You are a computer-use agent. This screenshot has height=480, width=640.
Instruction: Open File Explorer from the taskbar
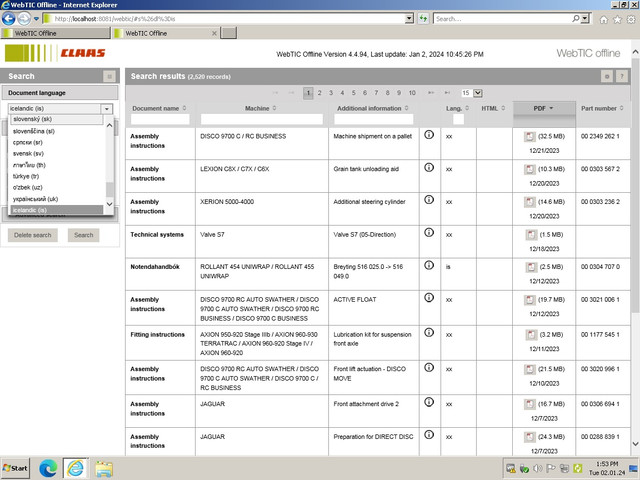tap(104, 469)
